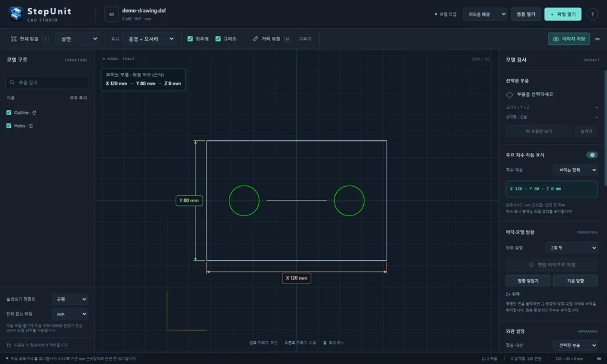The image size is (607, 364).
Task: Expand the 음영 + 모서리 display dropdown
Action: pyautogui.click(x=149, y=39)
